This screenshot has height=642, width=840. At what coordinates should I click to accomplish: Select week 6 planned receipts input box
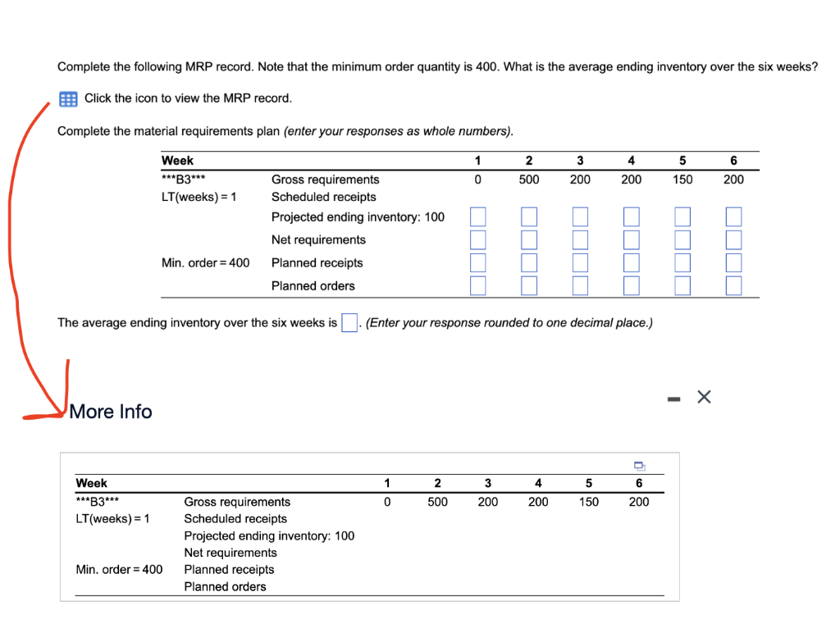[x=733, y=262]
